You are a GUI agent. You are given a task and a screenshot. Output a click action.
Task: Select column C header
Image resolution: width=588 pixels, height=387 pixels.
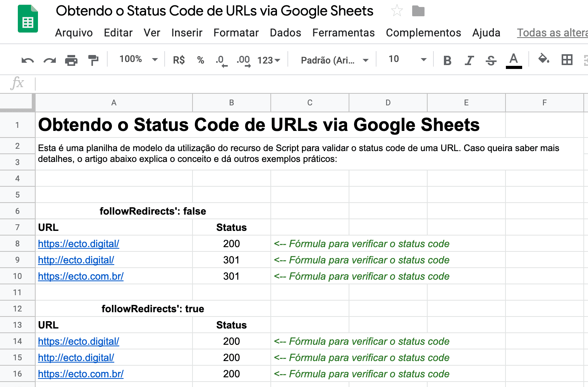[310, 103]
